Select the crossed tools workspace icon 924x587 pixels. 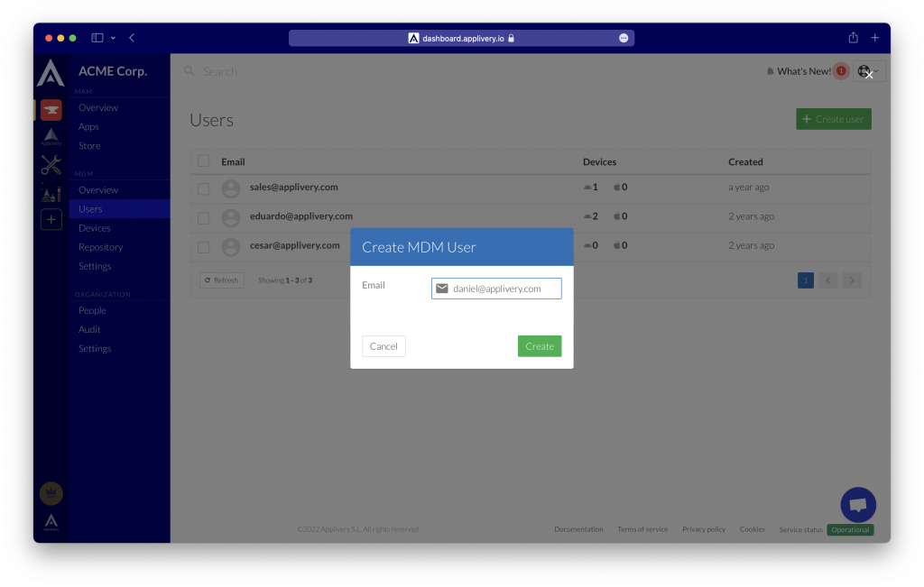coord(51,165)
